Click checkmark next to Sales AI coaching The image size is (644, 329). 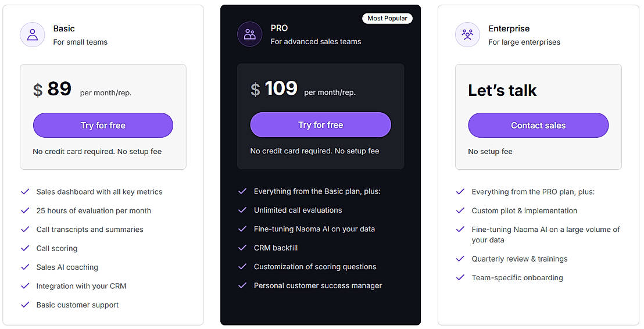[25, 267]
